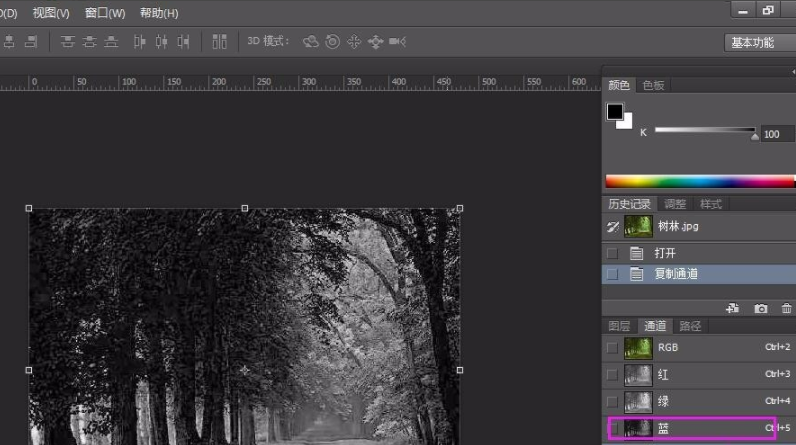This screenshot has width=796, height=445.
Task: Click the K value input field
Action: 775,134
